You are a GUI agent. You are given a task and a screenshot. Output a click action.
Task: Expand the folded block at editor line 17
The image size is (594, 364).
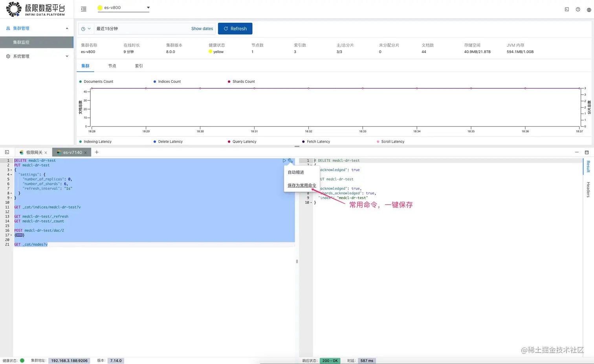point(11,235)
